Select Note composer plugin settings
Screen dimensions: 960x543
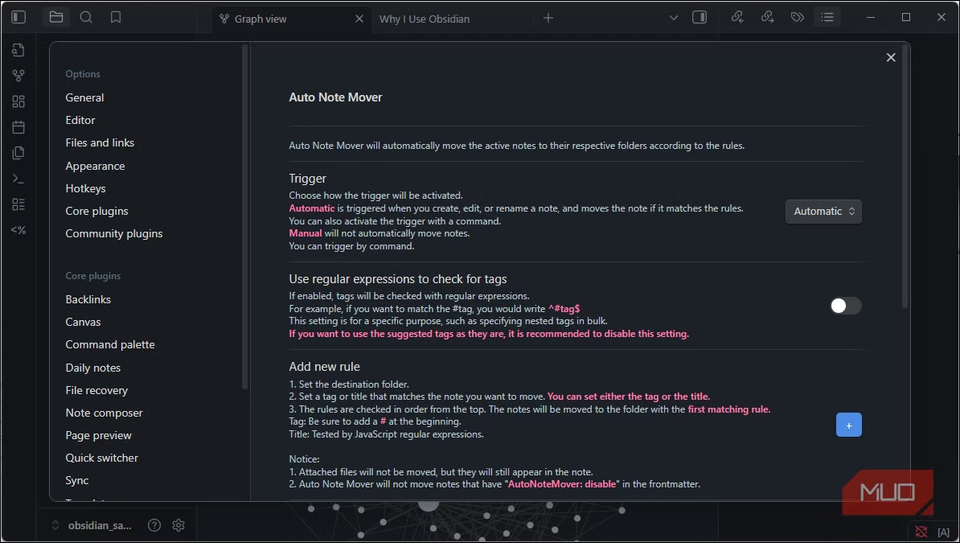[x=104, y=413]
